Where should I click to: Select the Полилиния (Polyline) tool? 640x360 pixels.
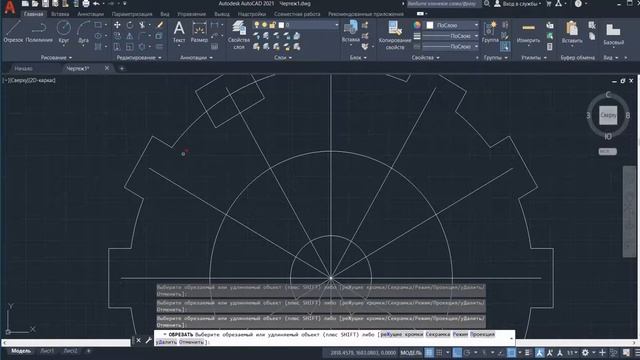(39, 32)
